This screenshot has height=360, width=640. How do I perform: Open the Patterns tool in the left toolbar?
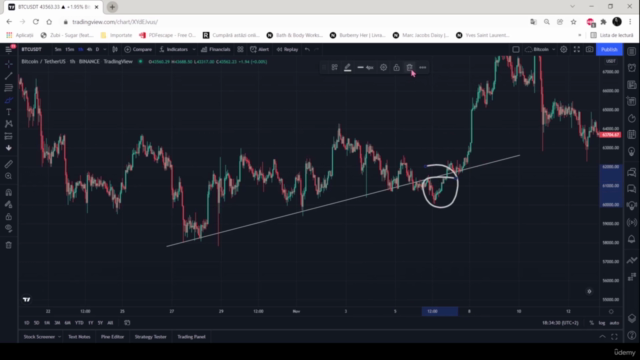pyautogui.click(x=9, y=124)
